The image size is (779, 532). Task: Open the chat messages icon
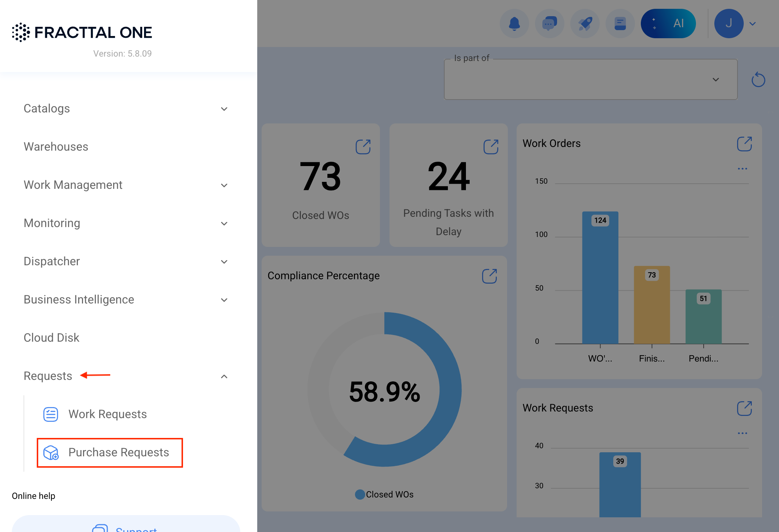tap(550, 24)
